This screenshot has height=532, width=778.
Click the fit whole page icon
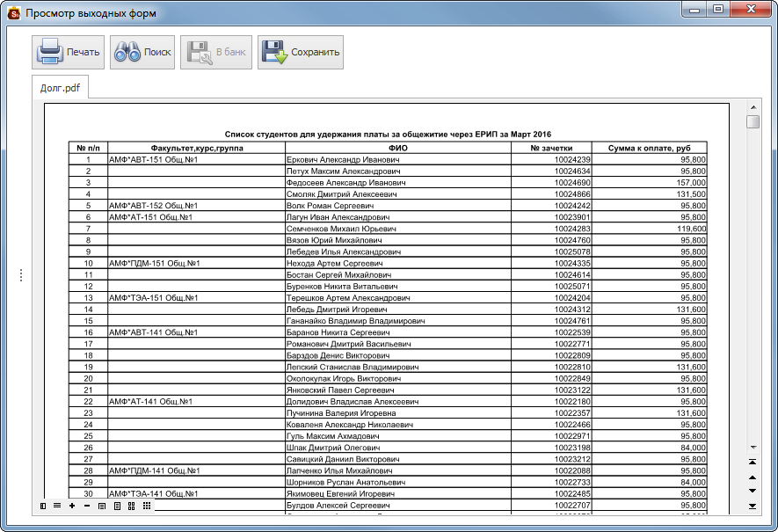pyautogui.click(x=117, y=506)
